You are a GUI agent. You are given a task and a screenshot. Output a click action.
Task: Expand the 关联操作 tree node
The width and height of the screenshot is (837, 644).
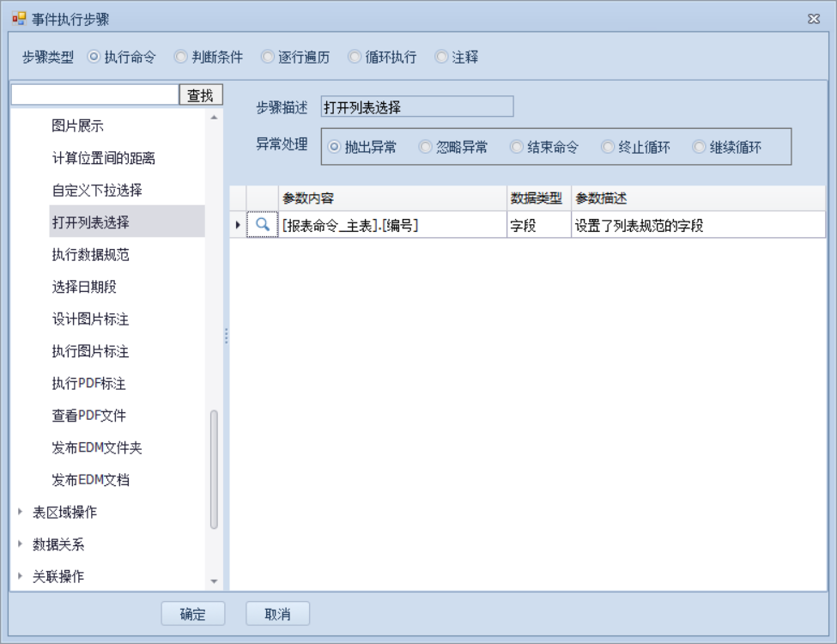coord(20,576)
